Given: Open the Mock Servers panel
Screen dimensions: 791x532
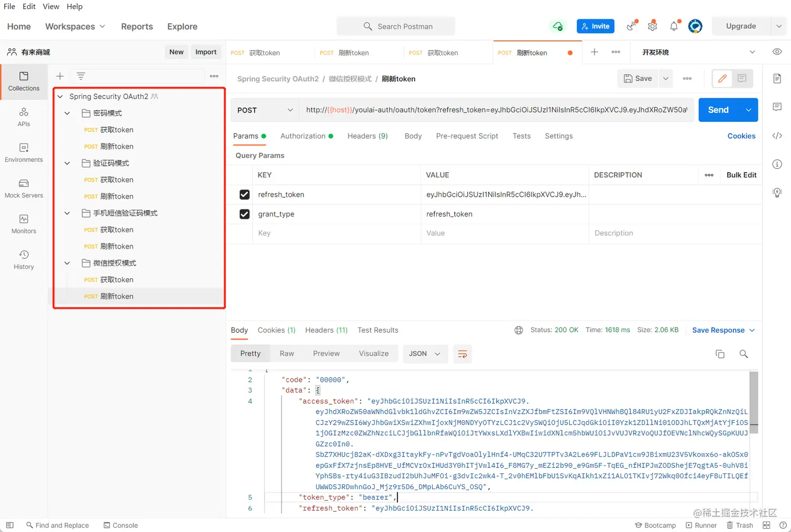Looking at the screenshot, I should coord(24,188).
